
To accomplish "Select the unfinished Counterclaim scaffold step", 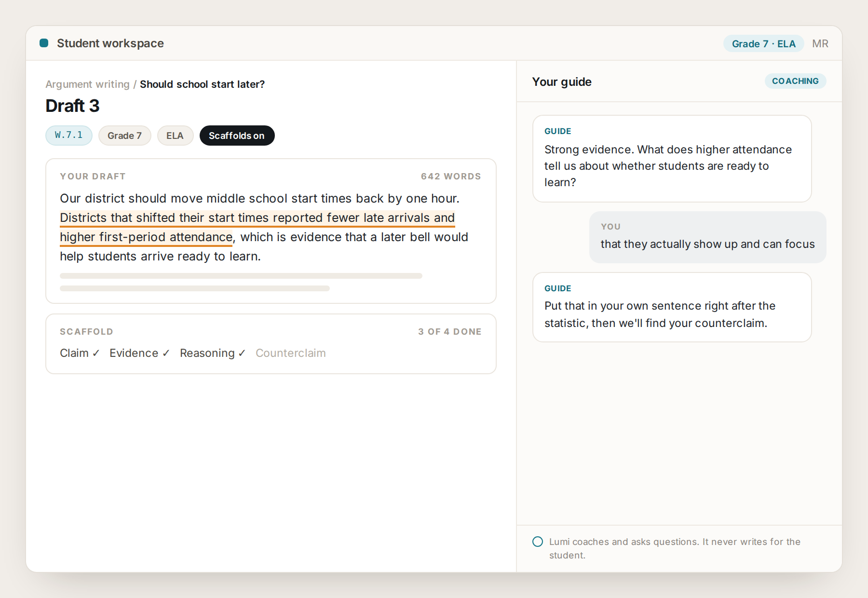I will (291, 353).
